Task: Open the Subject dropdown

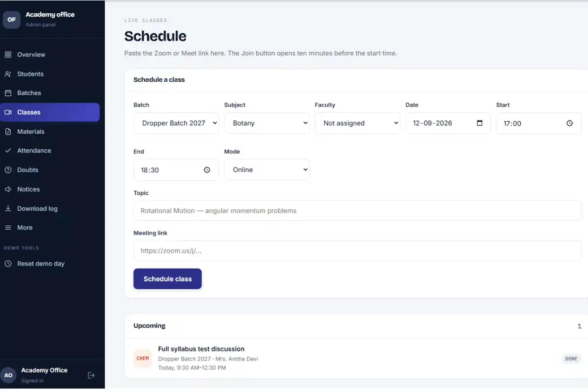Action: click(267, 123)
